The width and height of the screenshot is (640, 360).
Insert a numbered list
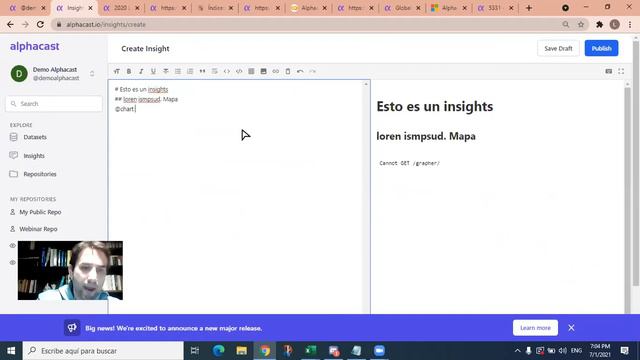(190, 71)
